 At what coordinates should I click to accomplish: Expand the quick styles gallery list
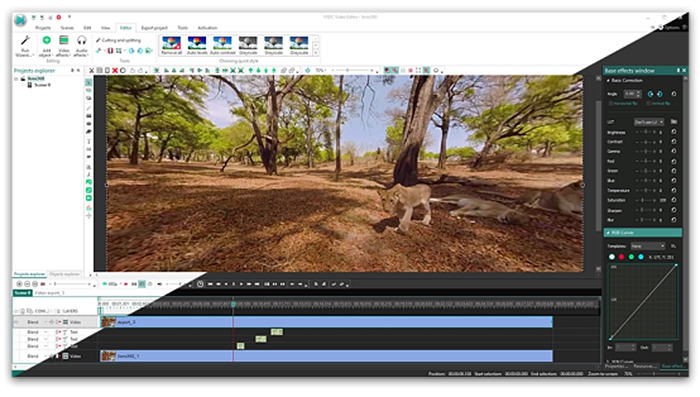(x=316, y=53)
